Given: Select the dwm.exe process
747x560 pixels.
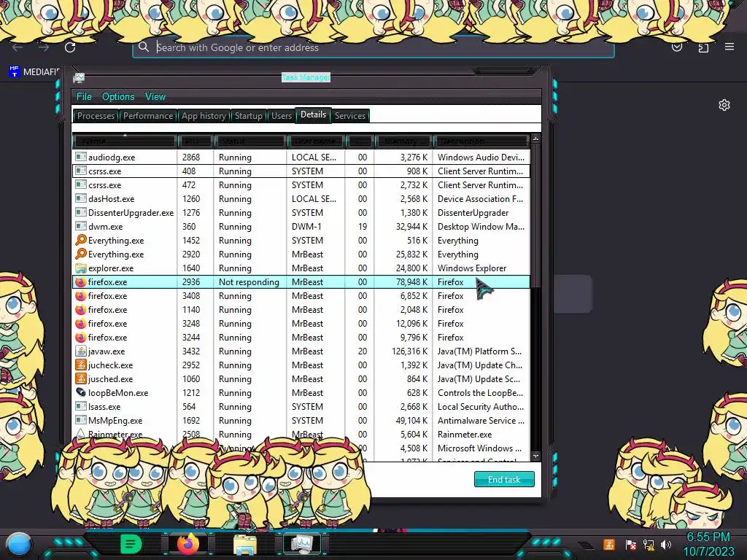Looking at the screenshot, I should tap(301, 226).
